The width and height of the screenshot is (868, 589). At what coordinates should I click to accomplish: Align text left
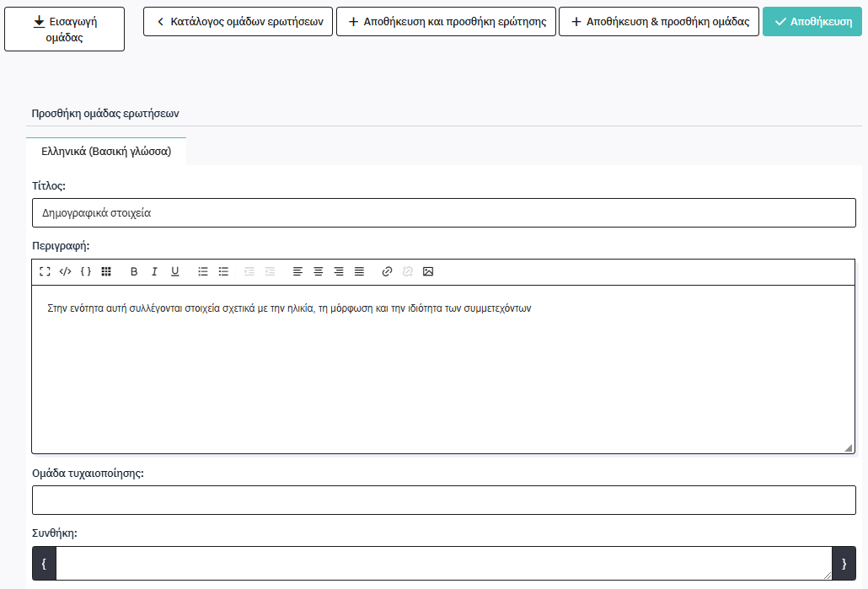coord(297,271)
